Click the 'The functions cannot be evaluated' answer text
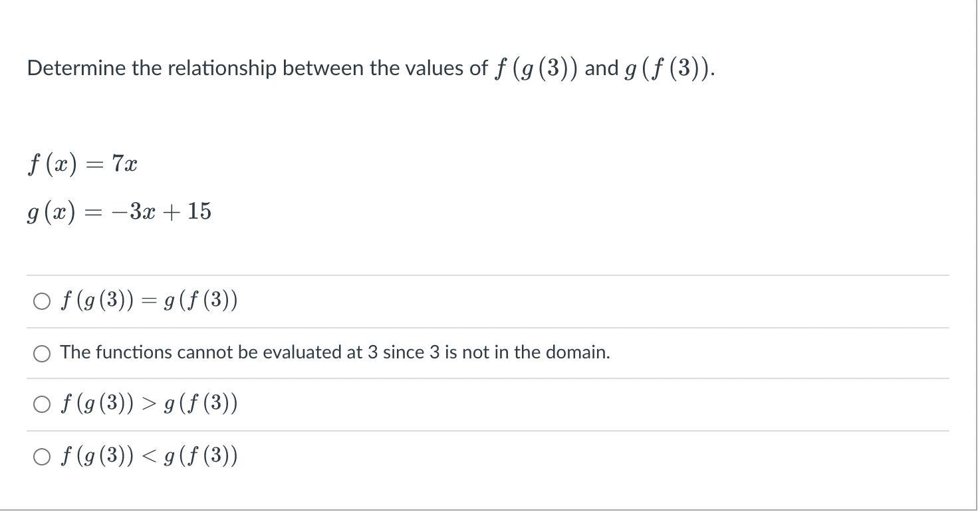980x512 pixels. point(335,352)
